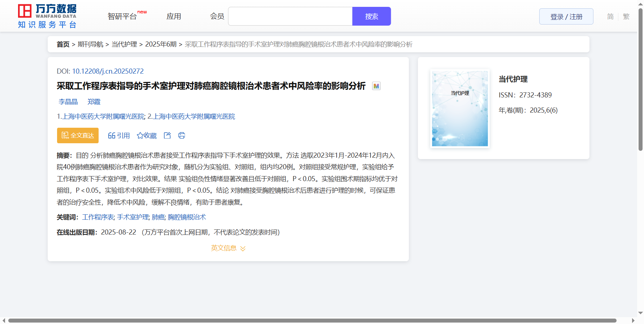The height and width of the screenshot is (324, 644).
Task: Click the 搜索 button
Action: click(x=371, y=17)
